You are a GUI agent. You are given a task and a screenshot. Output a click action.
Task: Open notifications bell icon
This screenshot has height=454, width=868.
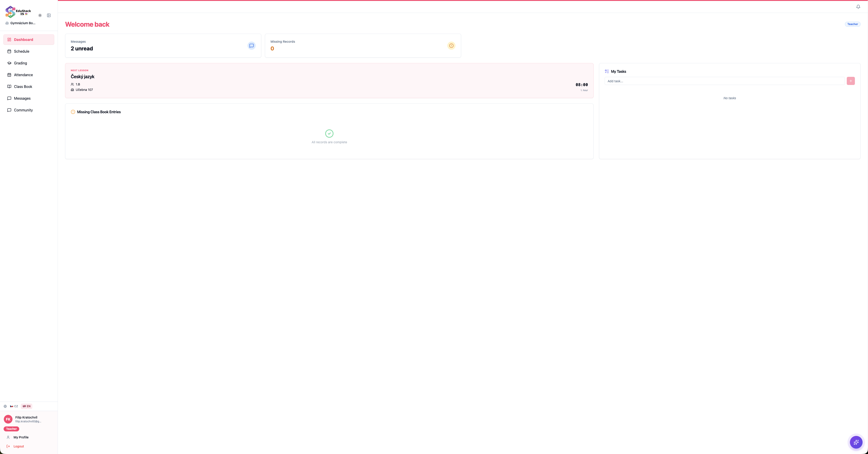[x=858, y=7]
